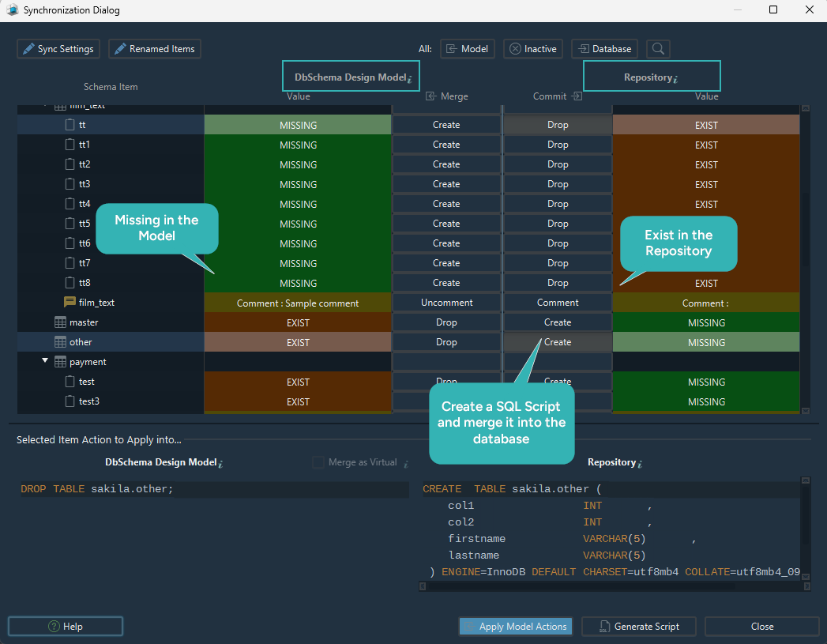Image resolution: width=827 pixels, height=644 pixels.
Task: Collapse the payment table tree node
Action: (x=45, y=361)
